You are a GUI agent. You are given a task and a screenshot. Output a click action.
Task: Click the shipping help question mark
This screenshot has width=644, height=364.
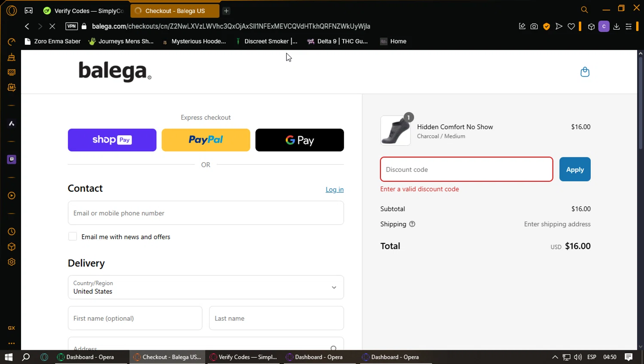click(x=412, y=224)
